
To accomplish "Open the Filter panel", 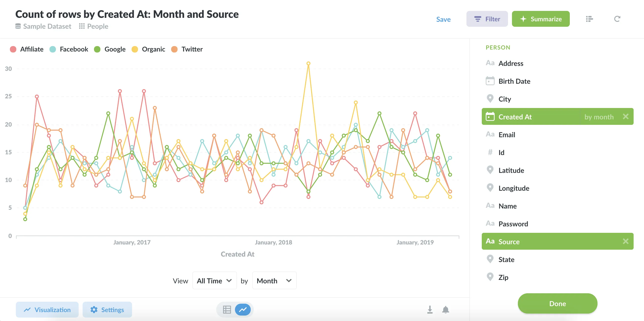I will click(487, 19).
